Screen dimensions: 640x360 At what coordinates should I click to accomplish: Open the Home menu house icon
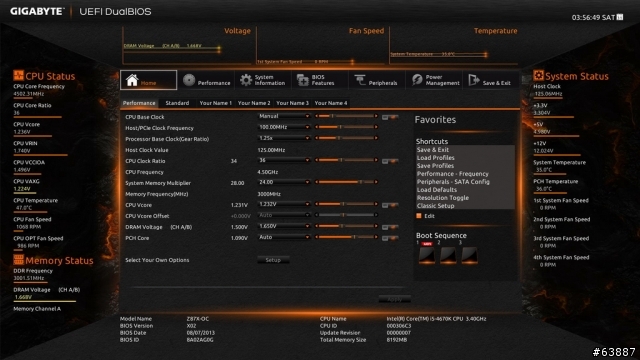tap(132, 80)
